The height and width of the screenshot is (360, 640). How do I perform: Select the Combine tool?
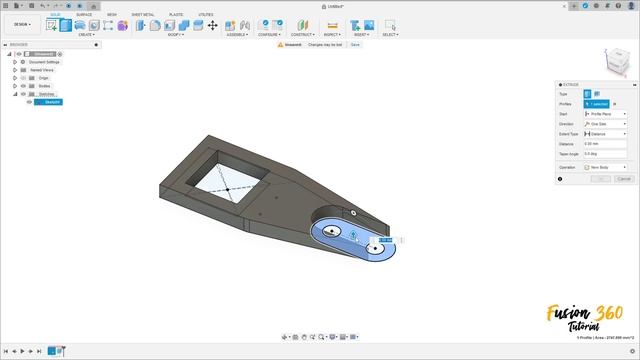point(184,25)
